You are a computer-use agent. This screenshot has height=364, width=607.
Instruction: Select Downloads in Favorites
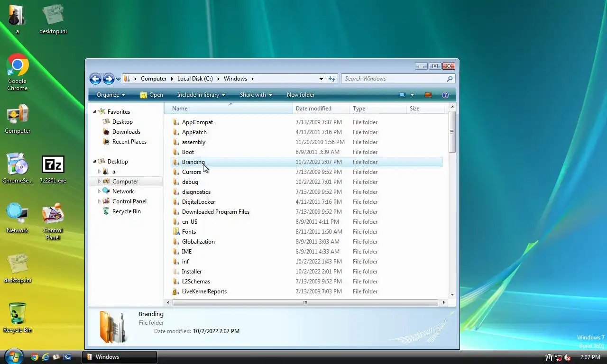126,132
